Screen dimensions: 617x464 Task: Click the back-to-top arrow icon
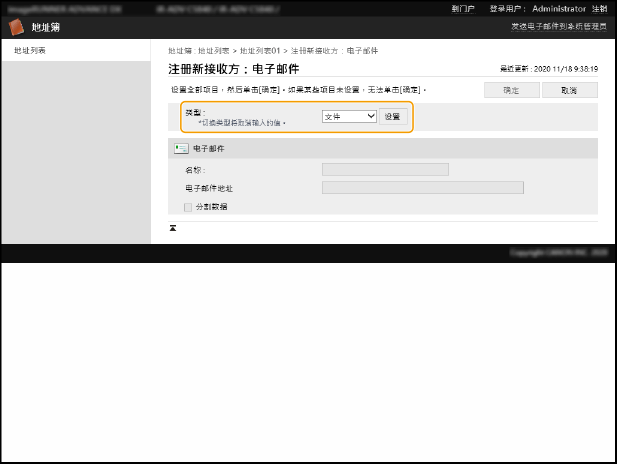[173, 228]
